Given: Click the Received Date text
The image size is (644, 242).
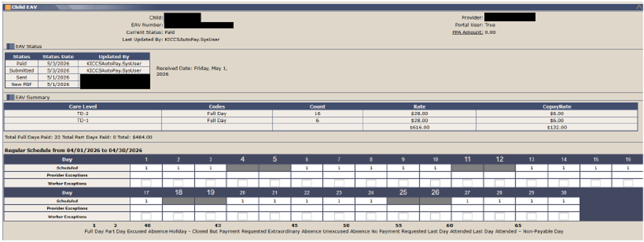Looking at the screenshot, I should coord(192,71).
